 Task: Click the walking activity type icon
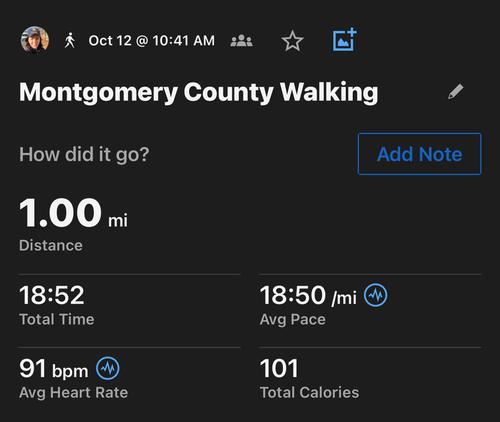click(69, 41)
